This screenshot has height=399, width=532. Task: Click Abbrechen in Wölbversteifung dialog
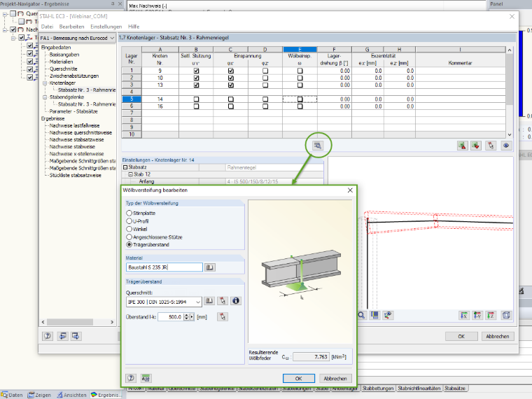[335, 378]
